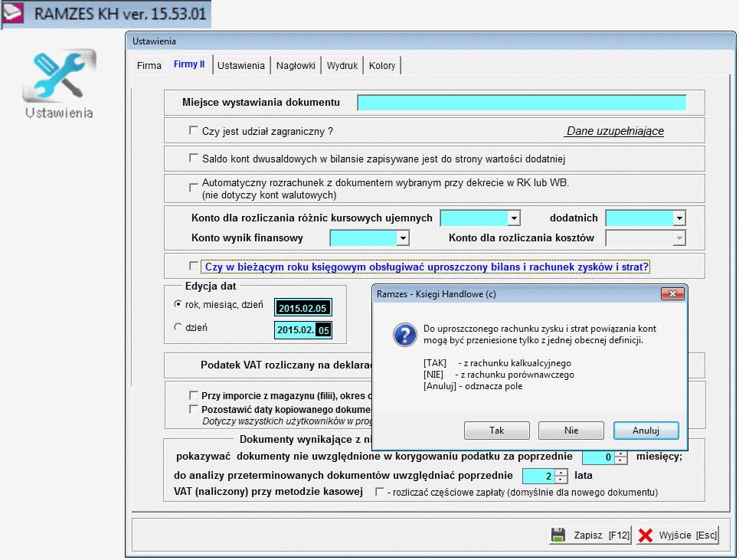
Task: Click the '[NIE] - z rachunku porównawczego' text
Action: pyautogui.click(x=499, y=375)
